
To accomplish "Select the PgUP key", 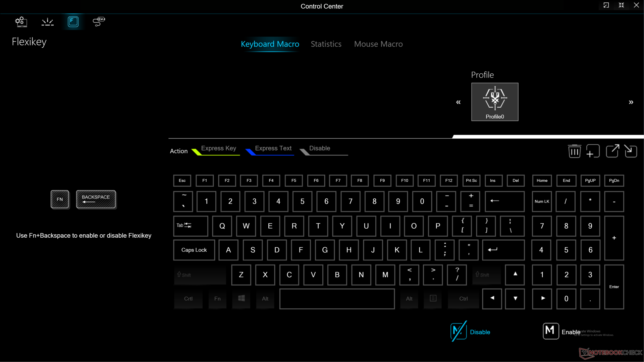I will tap(590, 181).
